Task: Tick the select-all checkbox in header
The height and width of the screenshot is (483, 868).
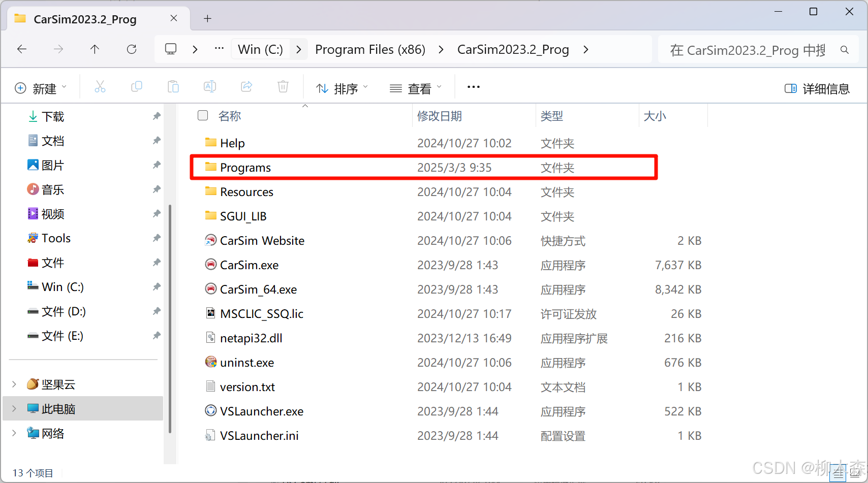Action: coord(203,115)
